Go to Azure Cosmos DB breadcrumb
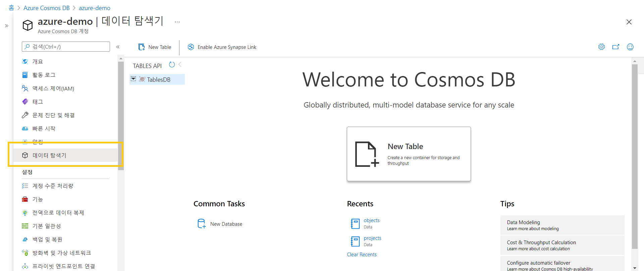The height and width of the screenshot is (271, 644). point(47,8)
